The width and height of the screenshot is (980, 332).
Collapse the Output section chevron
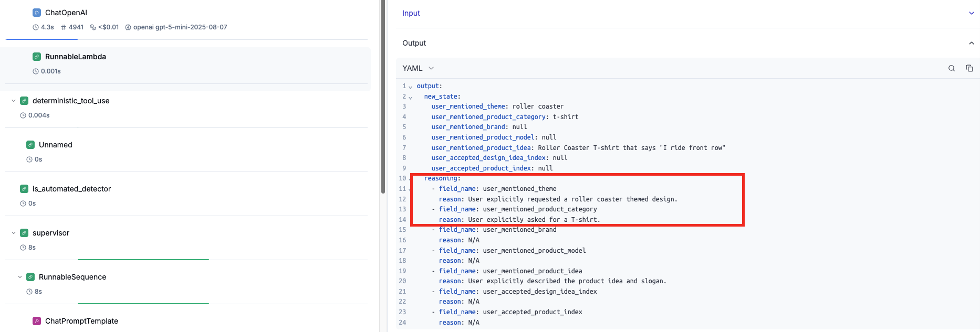click(971, 43)
